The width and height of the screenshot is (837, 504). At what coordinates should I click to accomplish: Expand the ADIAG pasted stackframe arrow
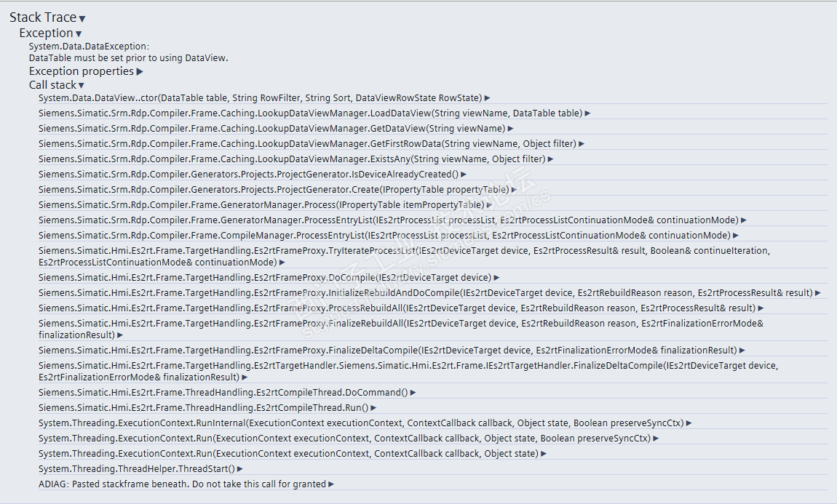click(x=331, y=484)
